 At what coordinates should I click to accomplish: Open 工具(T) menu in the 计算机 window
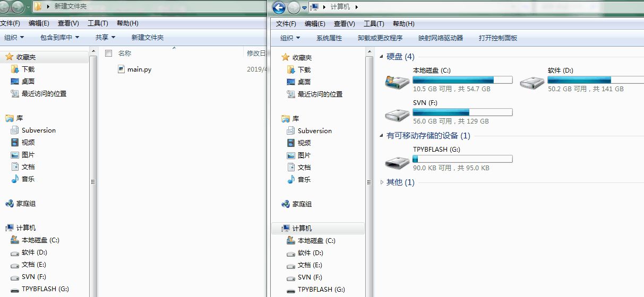click(x=373, y=24)
